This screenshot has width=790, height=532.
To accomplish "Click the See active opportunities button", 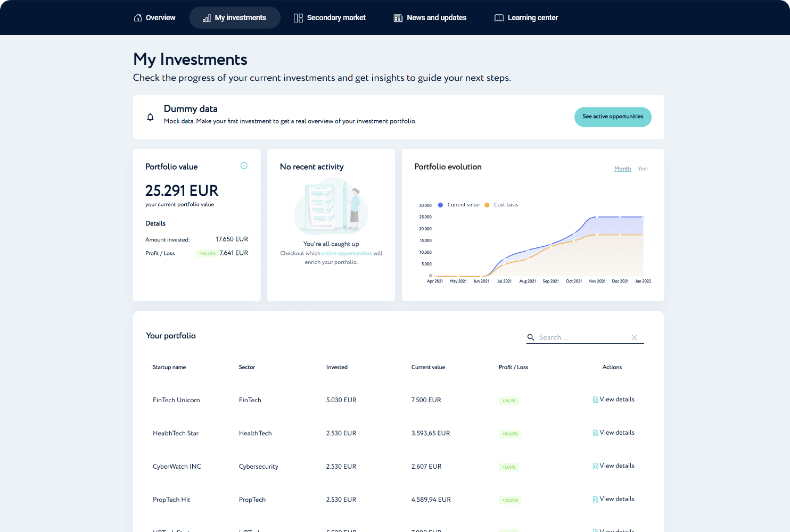I will 613,117.
